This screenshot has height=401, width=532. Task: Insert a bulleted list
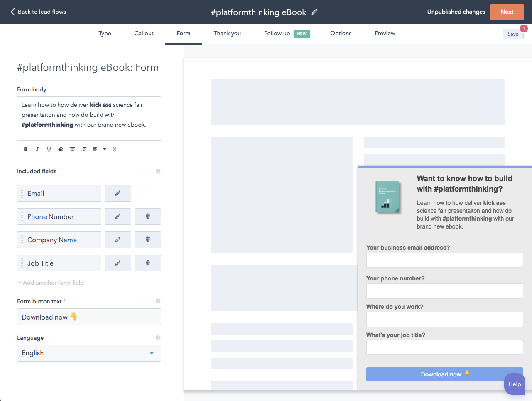[x=72, y=149]
